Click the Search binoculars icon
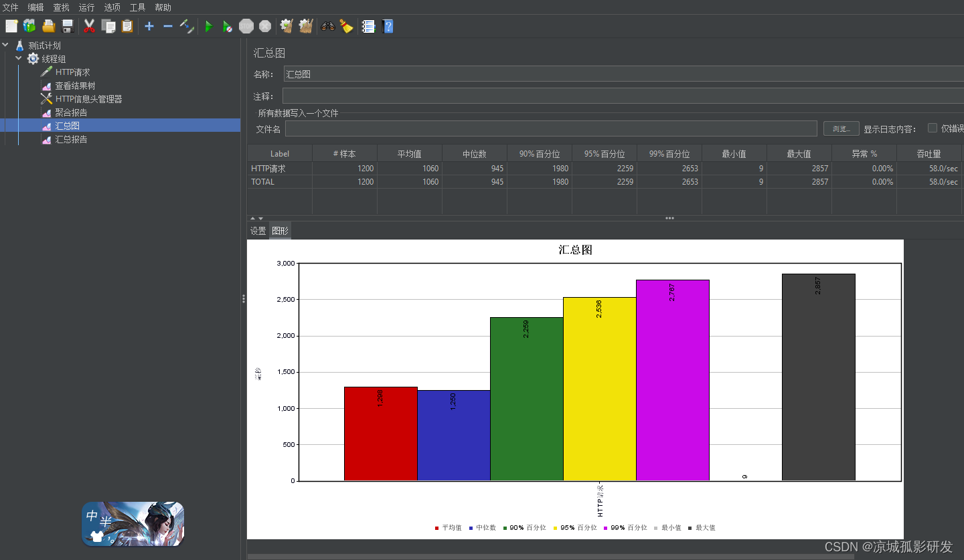Screen dimensions: 964x560 pyautogui.click(x=327, y=27)
